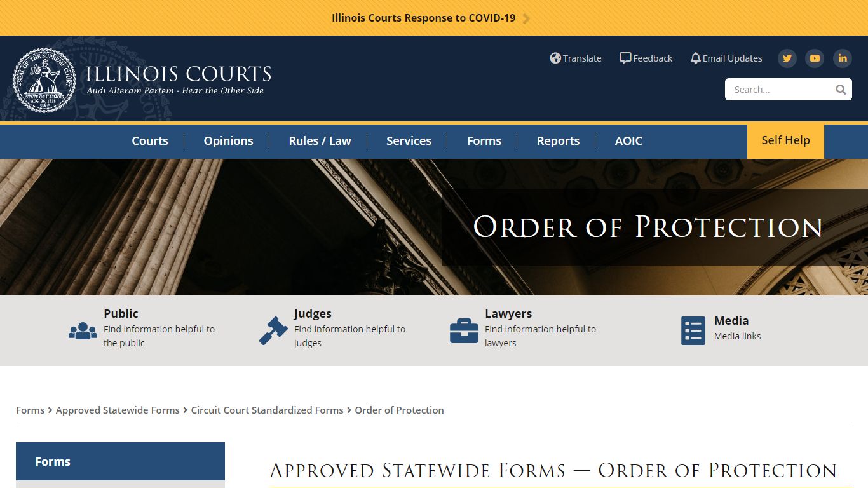Screen dimensions: 868x488
Task: Click 'Find information helpful to lawyers' text
Action: (x=540, y=336)
